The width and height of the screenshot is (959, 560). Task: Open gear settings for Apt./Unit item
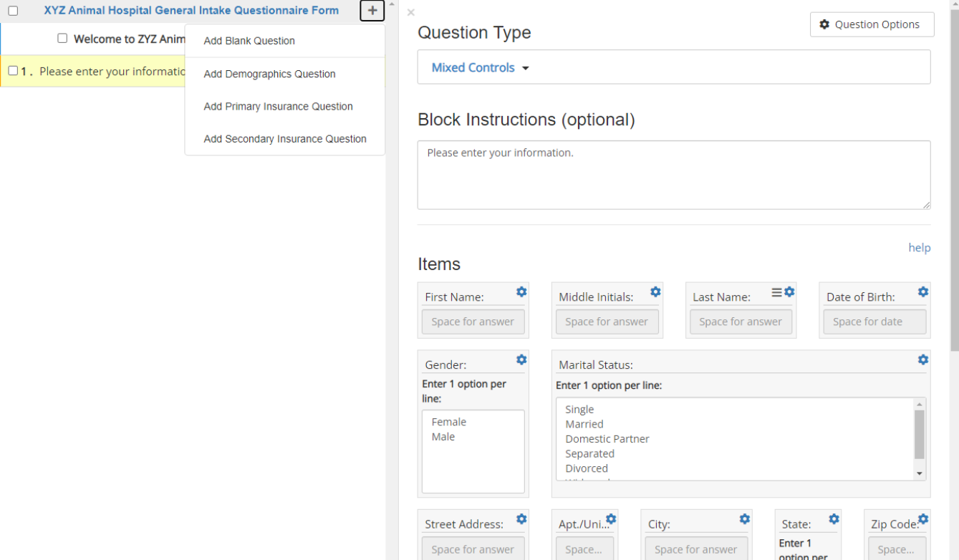pos(611,519)
